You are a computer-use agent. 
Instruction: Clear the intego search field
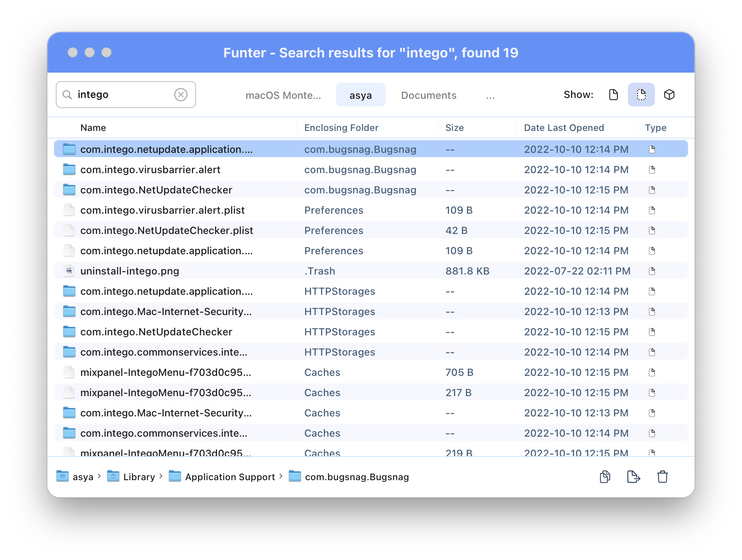(181, 95)
